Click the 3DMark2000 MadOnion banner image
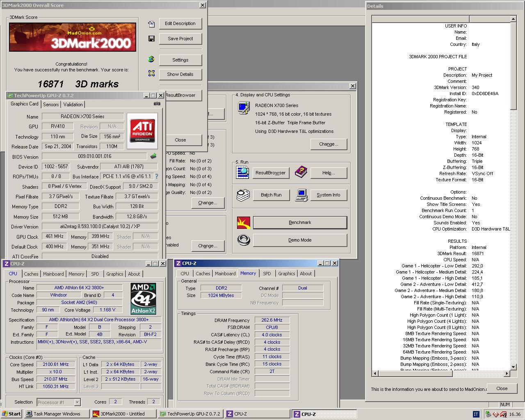 (73, 37)
